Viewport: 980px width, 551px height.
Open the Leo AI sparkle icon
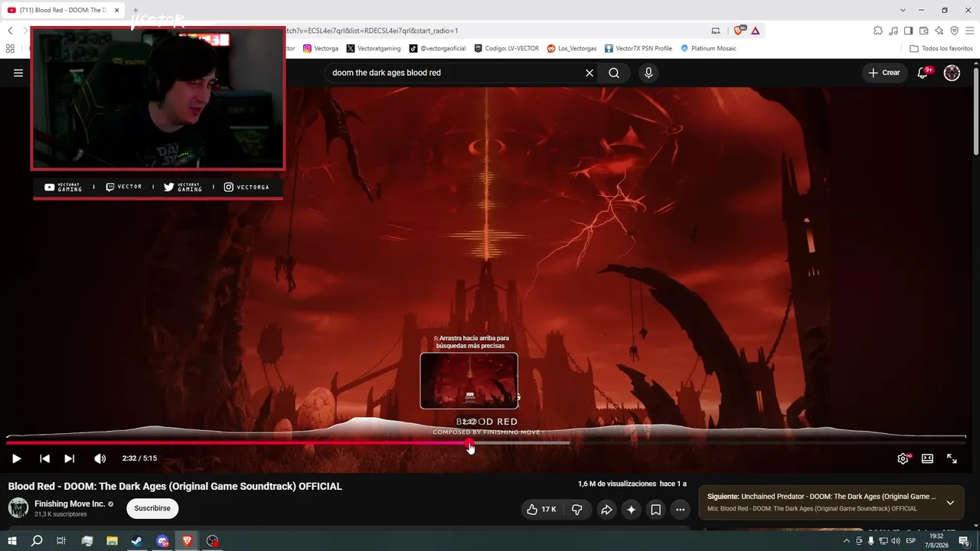939,31
